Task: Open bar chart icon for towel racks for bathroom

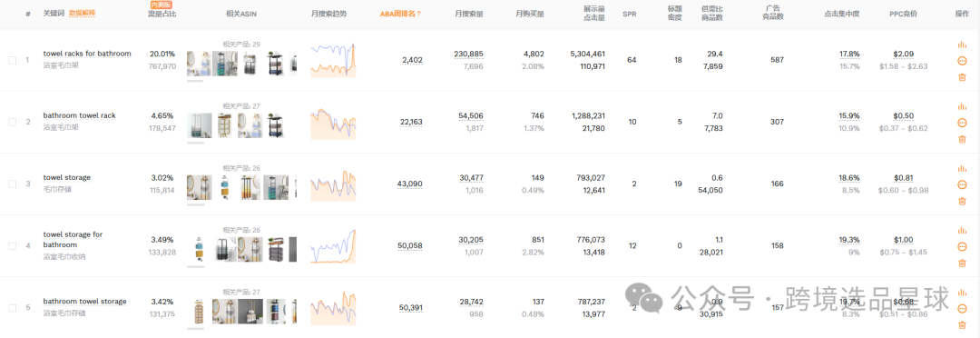Action: point(962,45)
